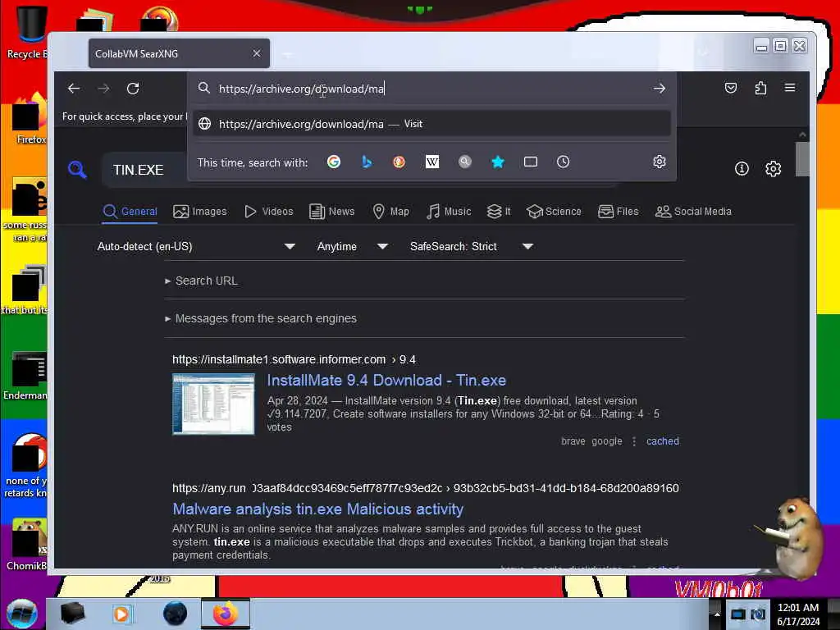
Task: Visit the archive.org/download/ma suggestion
Action: tap(431, 124)
